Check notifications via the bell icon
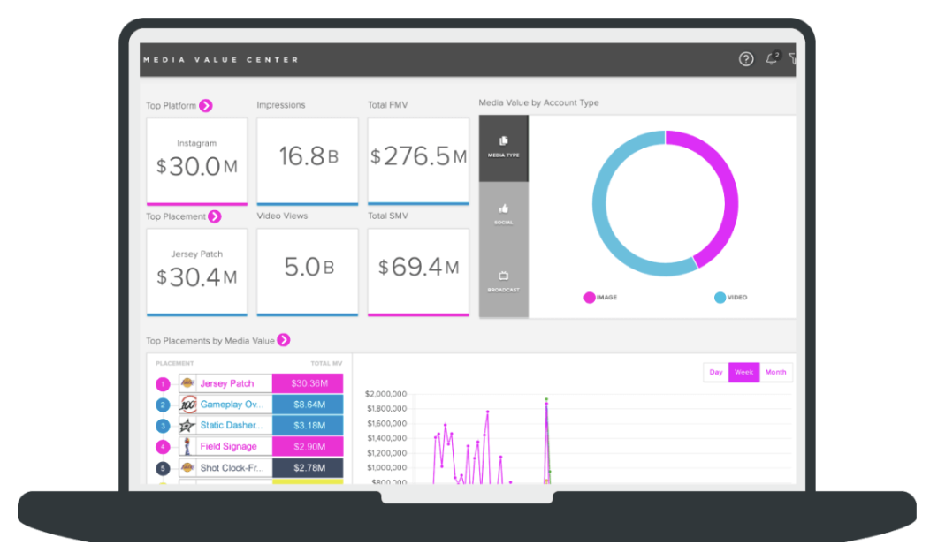 click(x=772, y=59)
